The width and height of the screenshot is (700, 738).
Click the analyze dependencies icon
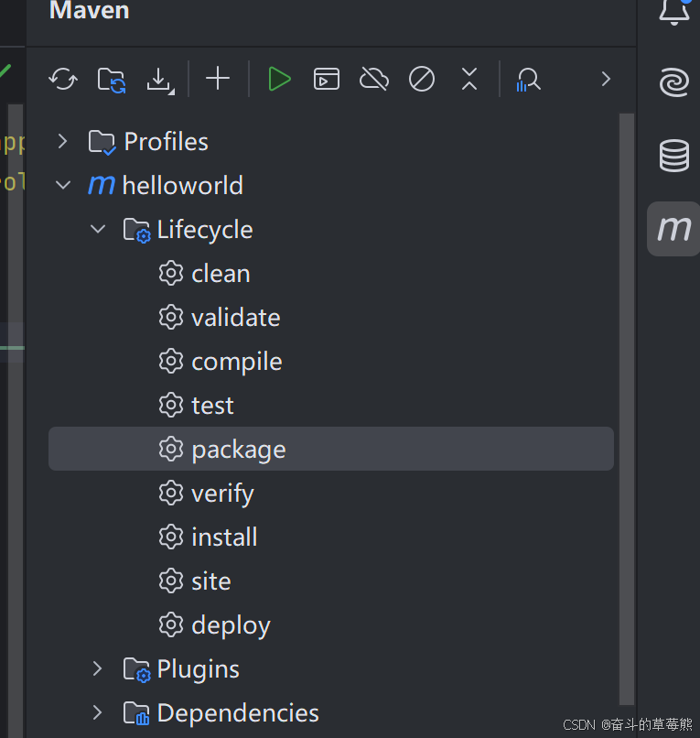point(528,80)
